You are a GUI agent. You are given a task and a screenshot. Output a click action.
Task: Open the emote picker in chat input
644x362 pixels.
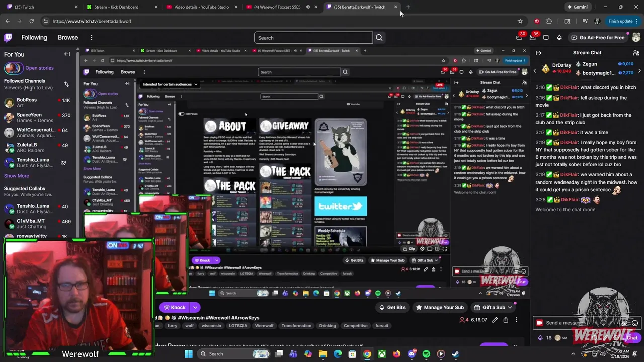[635, 323]
